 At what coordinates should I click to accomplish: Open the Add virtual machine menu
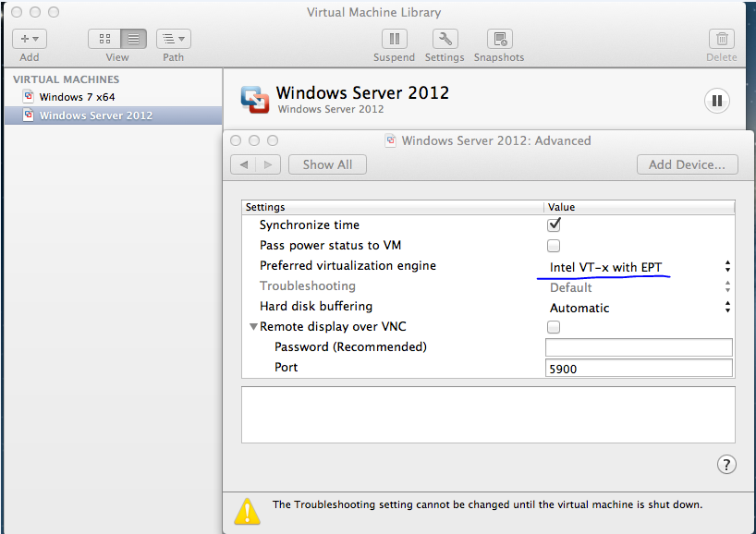tap(30, 39)
